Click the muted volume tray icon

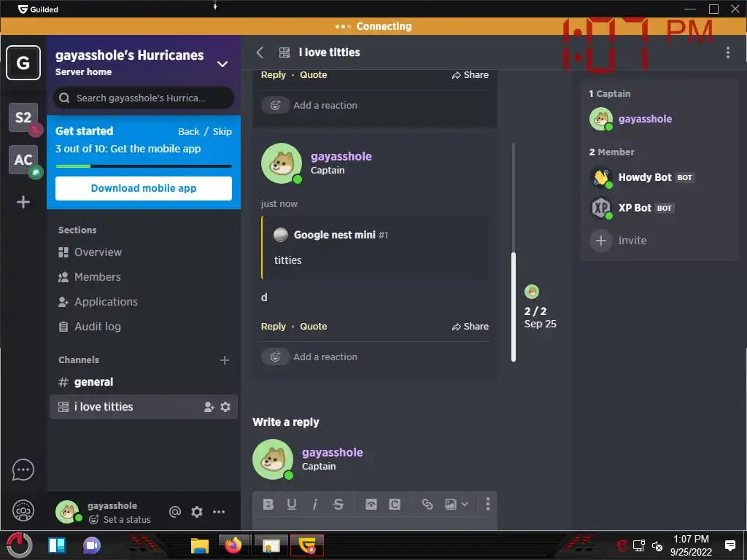[657, 546]
